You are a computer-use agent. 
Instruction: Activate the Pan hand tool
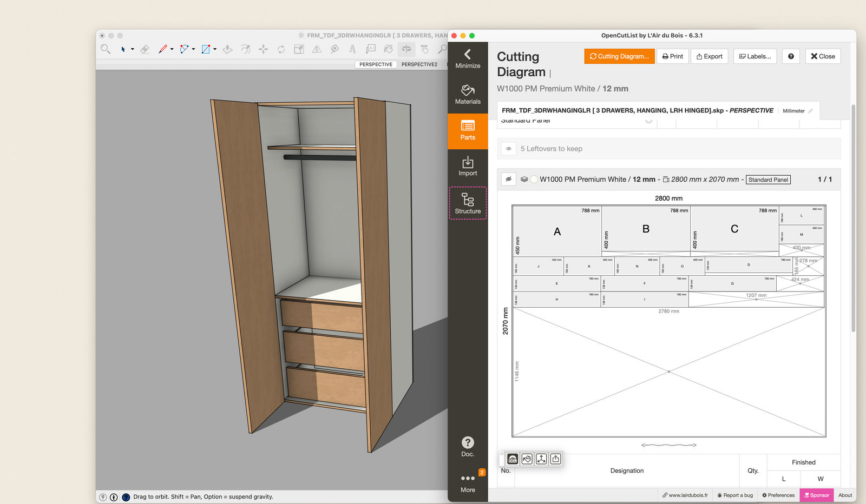pyautogui.click(x=425, y=49)
